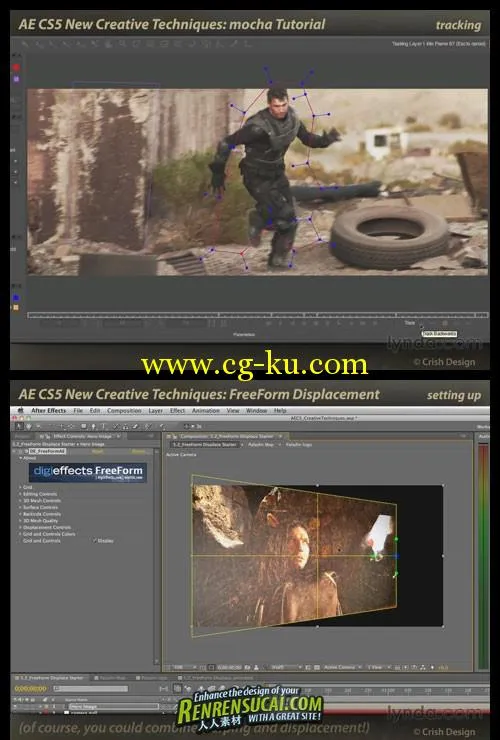Collapse the About section of FreeForm
The width and height of the screenshot is (500, 740).
tap(20, 458)
